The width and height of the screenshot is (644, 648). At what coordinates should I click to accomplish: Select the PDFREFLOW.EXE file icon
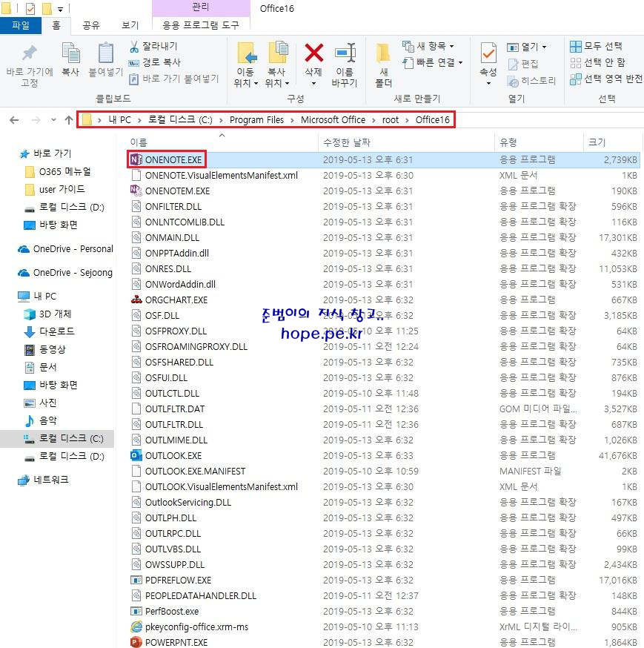click(136, 580)
